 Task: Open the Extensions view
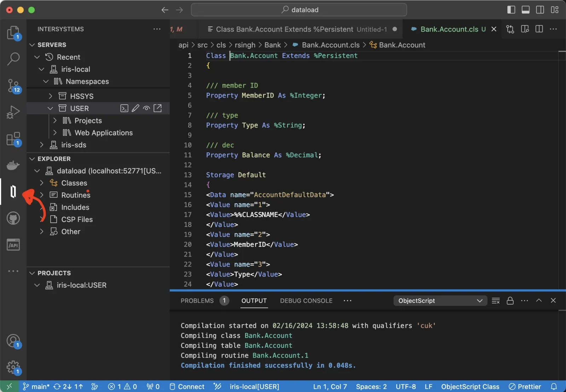click(14, 139)
